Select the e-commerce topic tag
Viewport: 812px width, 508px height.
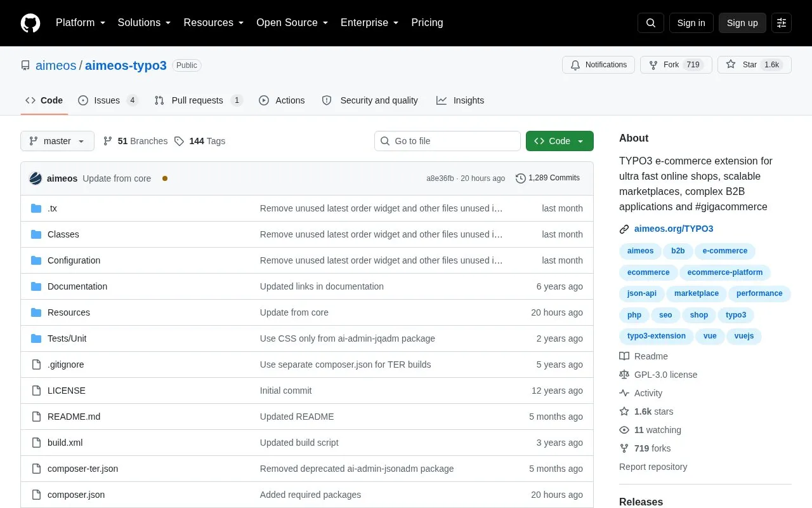point(725,251)
